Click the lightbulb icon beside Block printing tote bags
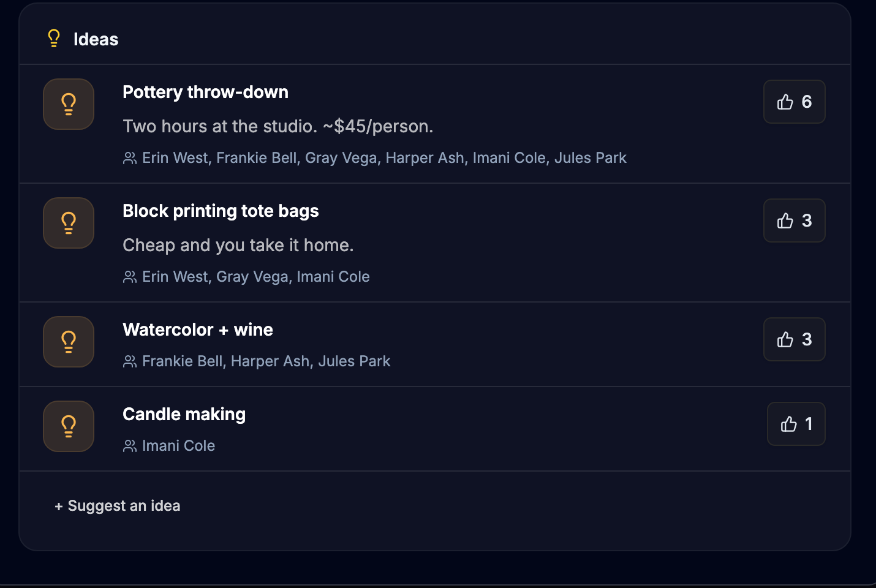Viewport: 876px width, 588px height. [69, 223]
